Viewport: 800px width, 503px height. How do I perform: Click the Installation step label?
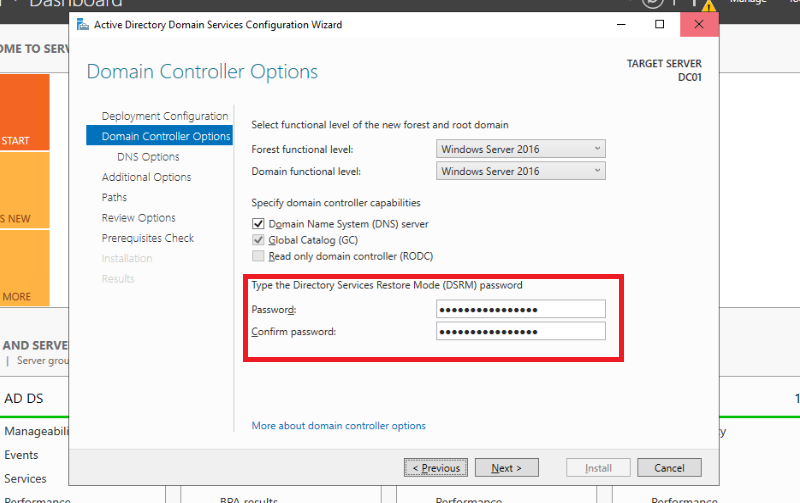pos(127,259)
